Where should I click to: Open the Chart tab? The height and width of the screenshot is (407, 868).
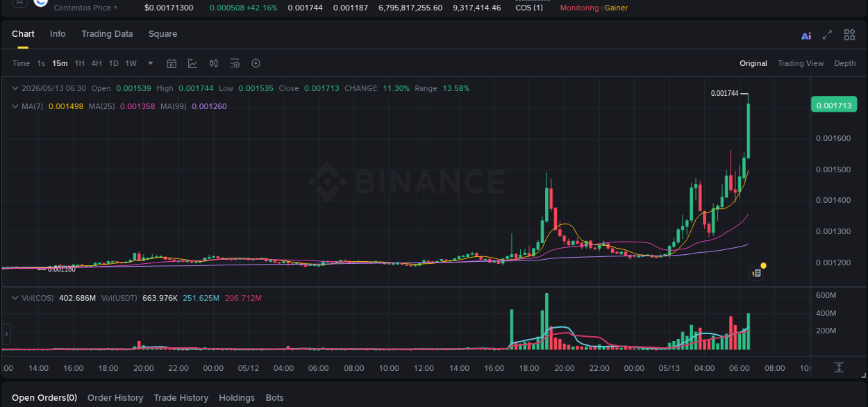[x=23, y=34]
